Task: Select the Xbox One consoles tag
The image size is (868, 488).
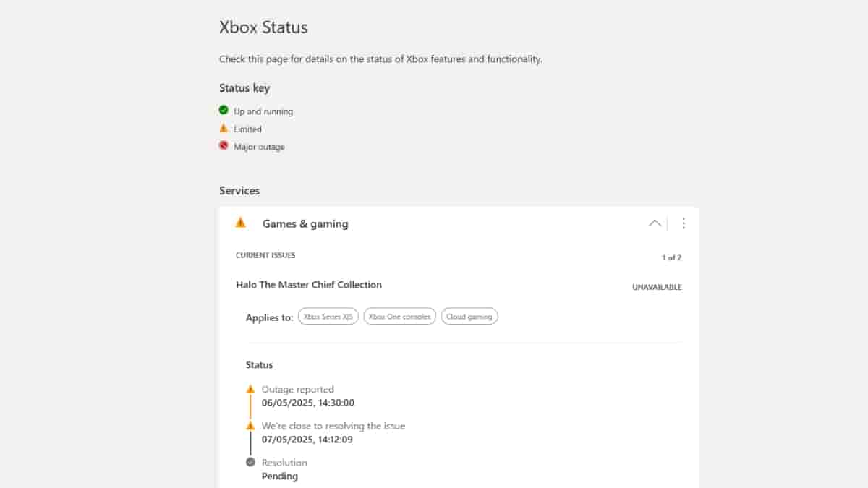Action: pos(399,317)
